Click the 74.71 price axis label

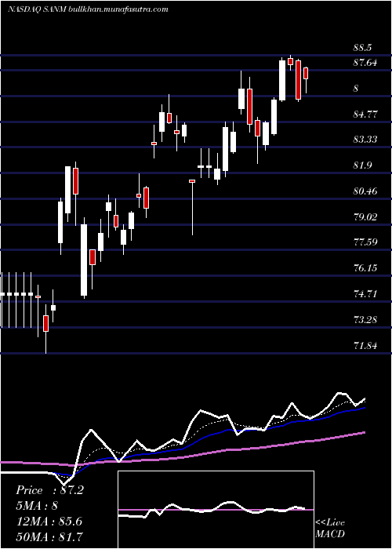coord(365,294)
